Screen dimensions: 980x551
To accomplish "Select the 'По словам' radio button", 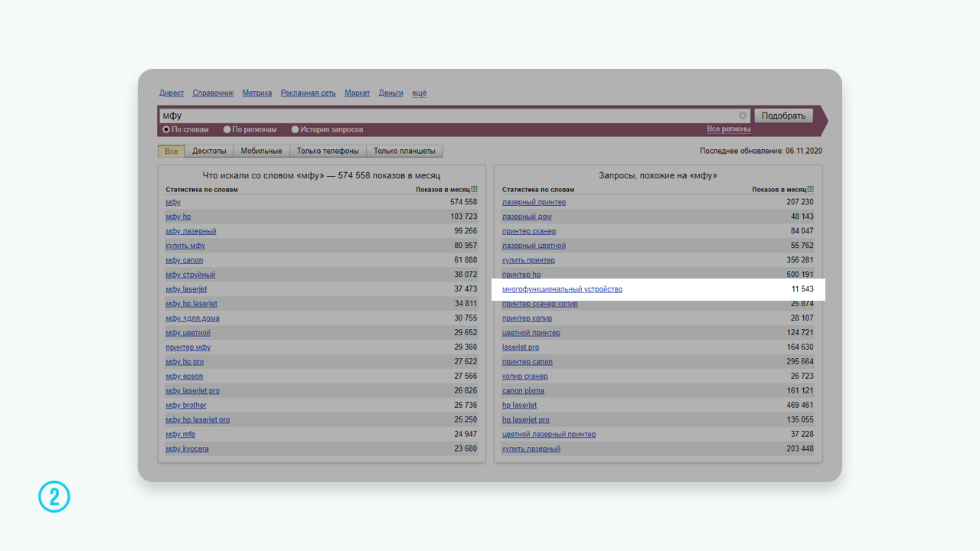I will pyautogui.click(x=166, y=129).
